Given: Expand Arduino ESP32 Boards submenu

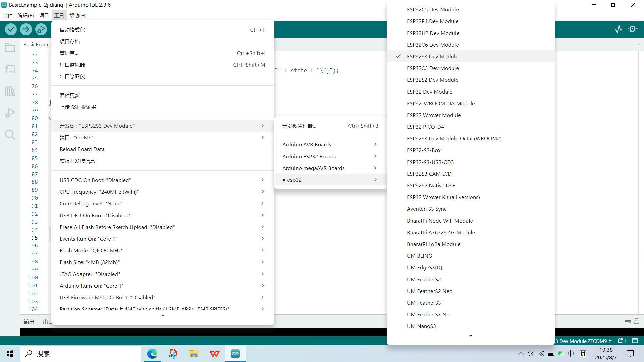Looking at the screenshot, I should (x=330, y=156).
